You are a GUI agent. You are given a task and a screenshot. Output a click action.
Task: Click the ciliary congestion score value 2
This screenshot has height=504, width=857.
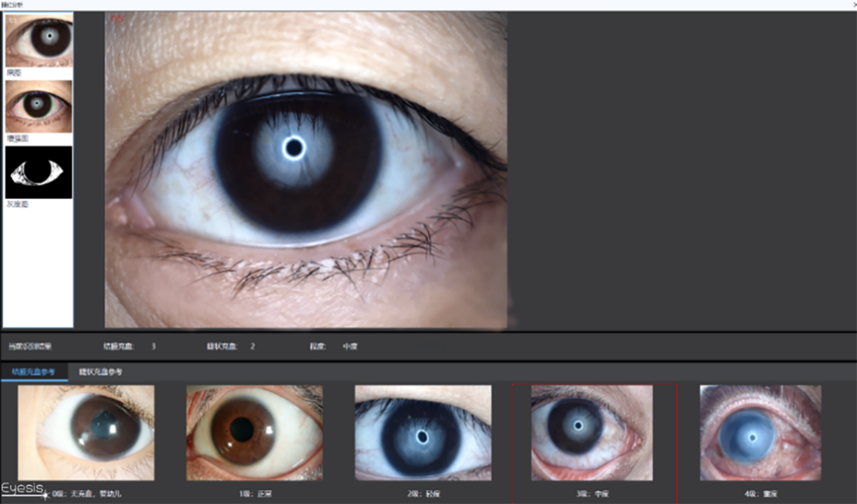253,346
